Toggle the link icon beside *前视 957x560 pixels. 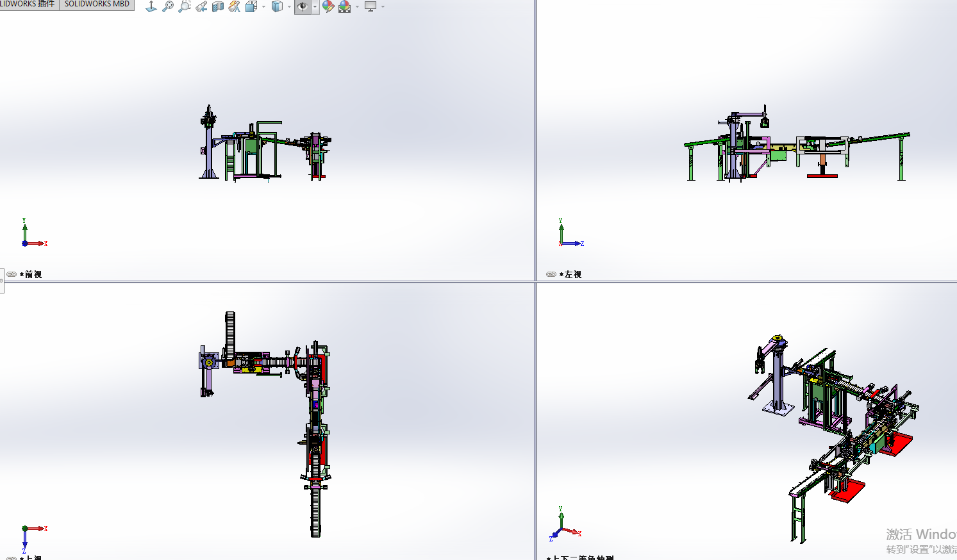[12, 274]
